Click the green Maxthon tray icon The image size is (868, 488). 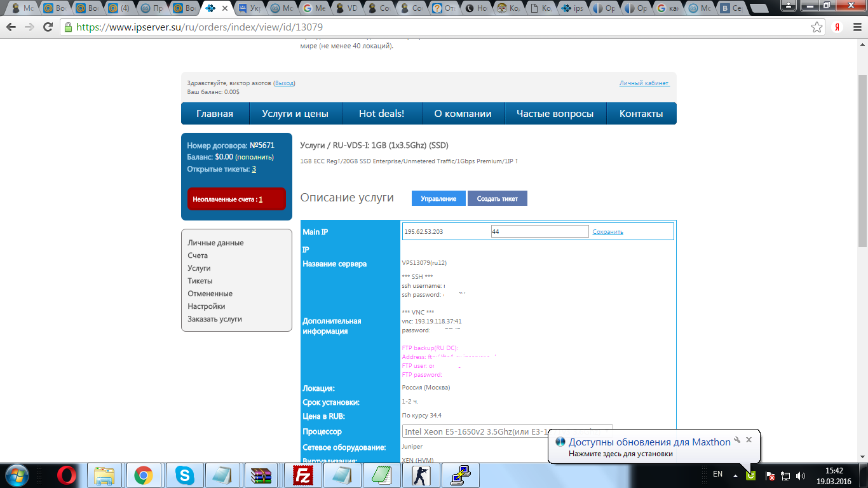[x=750, y=475]
